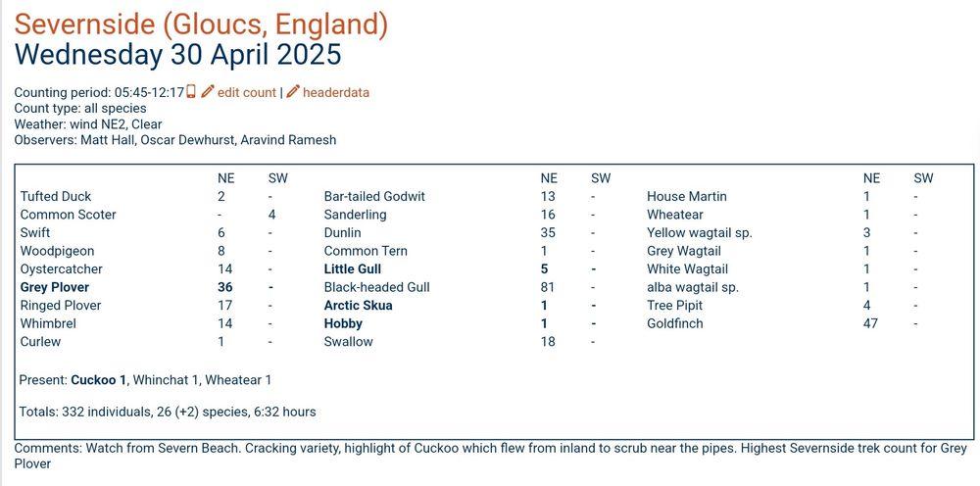Image resolution: width=980 pixels, height=486 pixels.
Task: Click the pencil icon before edit count
Action: (208, 92)
